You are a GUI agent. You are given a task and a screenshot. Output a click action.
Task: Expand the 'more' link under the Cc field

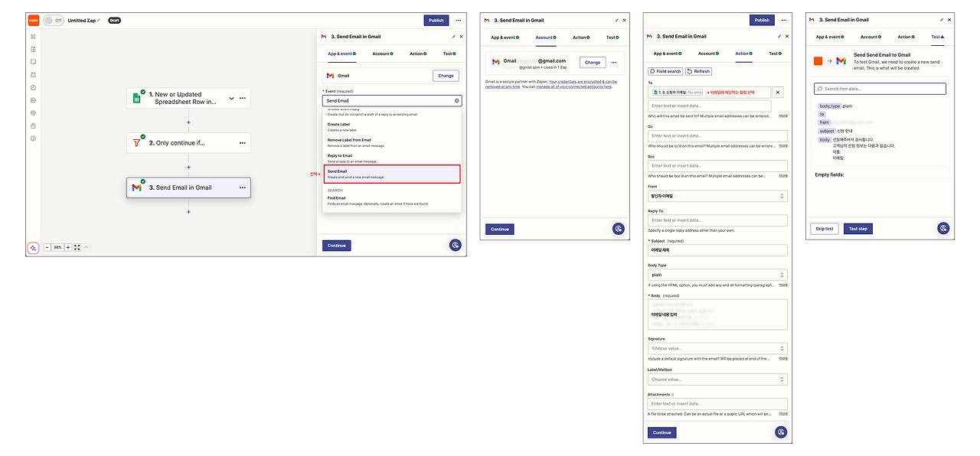pyautogui.click(x=782, y=146)
